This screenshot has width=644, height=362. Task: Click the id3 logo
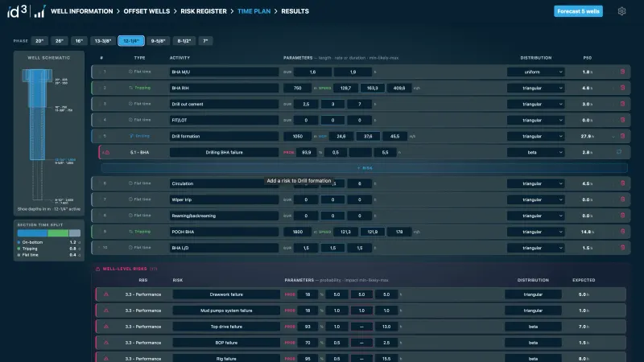click(17, 11)
